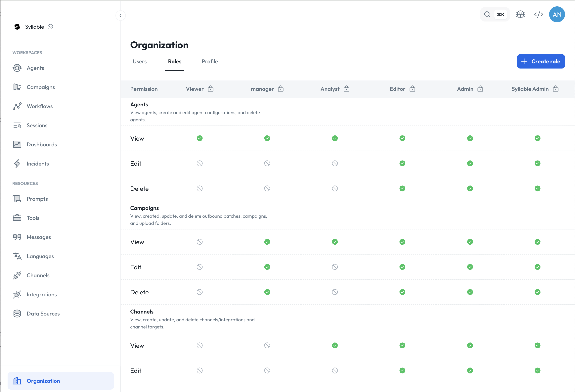This screenshot has height=392, width=575.
Task: Click the Channels permission section title
Action: (x=142, y=312)
